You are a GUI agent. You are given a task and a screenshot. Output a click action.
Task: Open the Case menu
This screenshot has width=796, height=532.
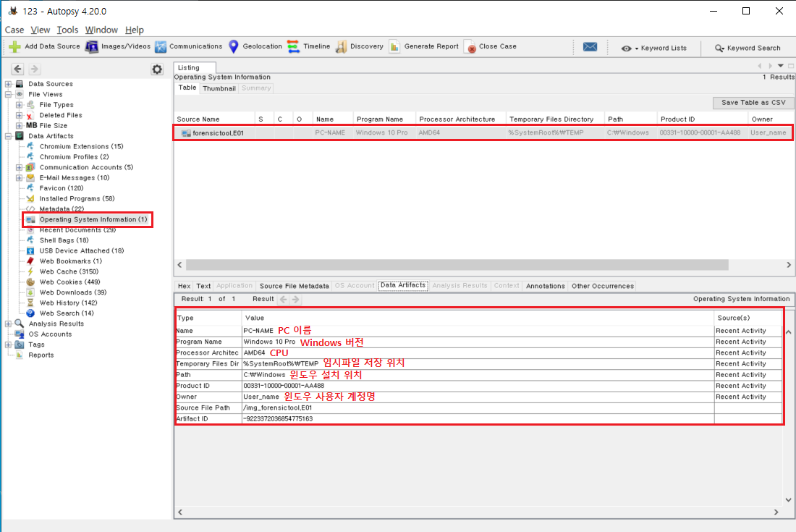(x=14, y=30)
